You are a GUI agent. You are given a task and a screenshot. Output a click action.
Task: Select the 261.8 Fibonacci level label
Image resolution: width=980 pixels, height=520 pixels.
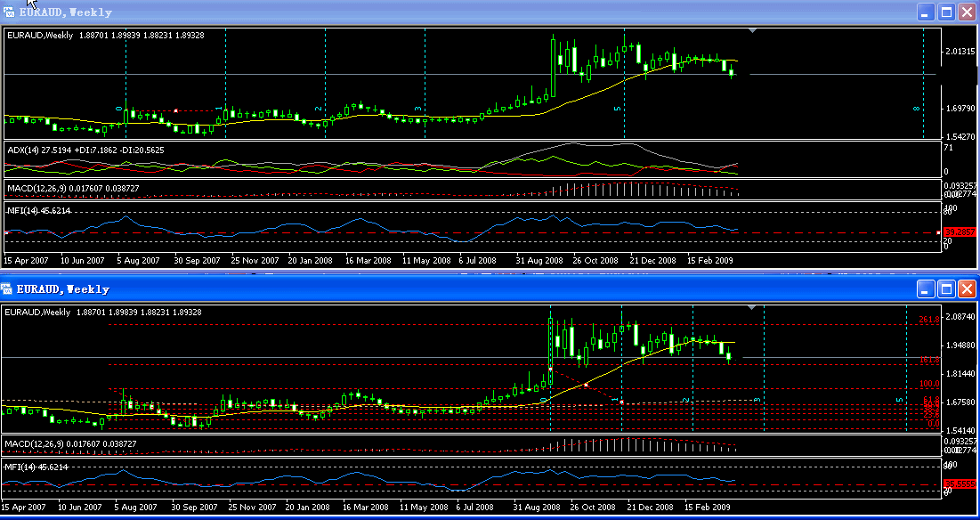click(929, 320)
